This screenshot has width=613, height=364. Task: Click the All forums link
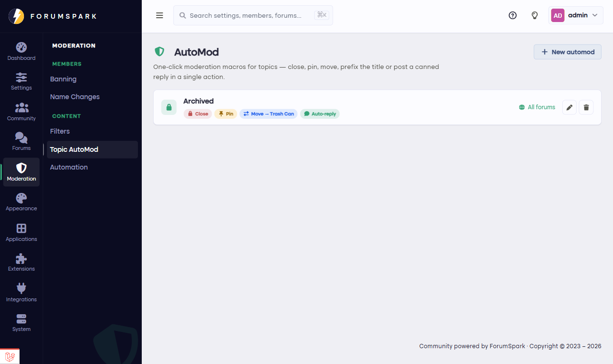coord(537,107)
